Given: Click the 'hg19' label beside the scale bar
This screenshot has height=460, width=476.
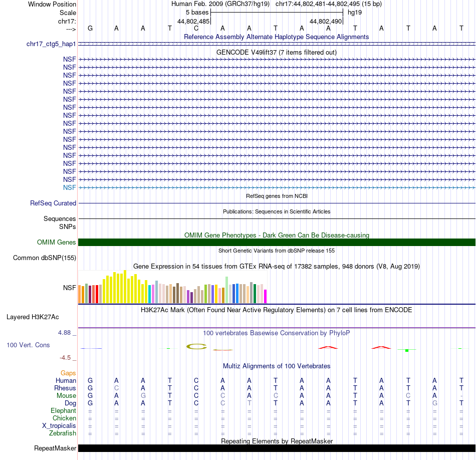Looking at the screenshot, I should pos(355,13).
